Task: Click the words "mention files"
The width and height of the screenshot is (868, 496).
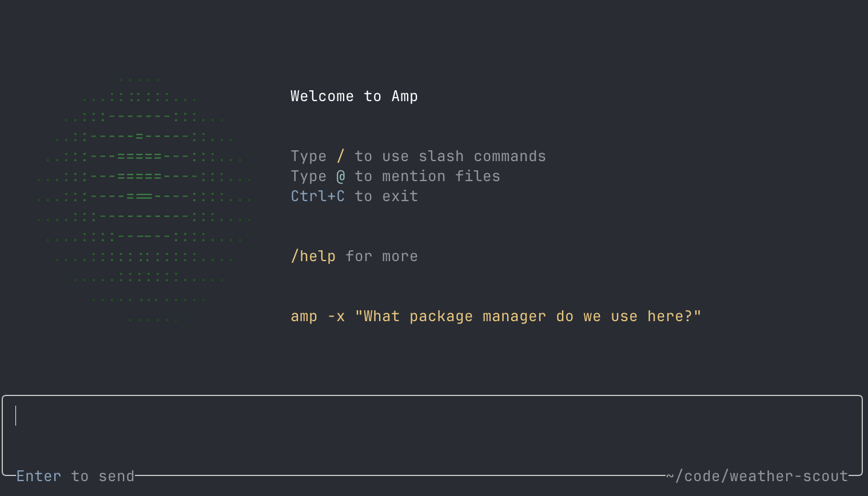Action: pyautogui.click(x=441, y=177)
